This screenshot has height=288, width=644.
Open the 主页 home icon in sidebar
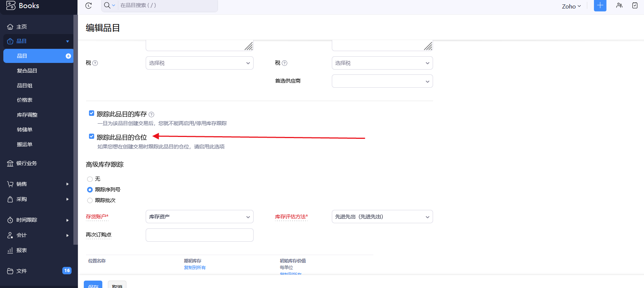[x=10, y=27]
